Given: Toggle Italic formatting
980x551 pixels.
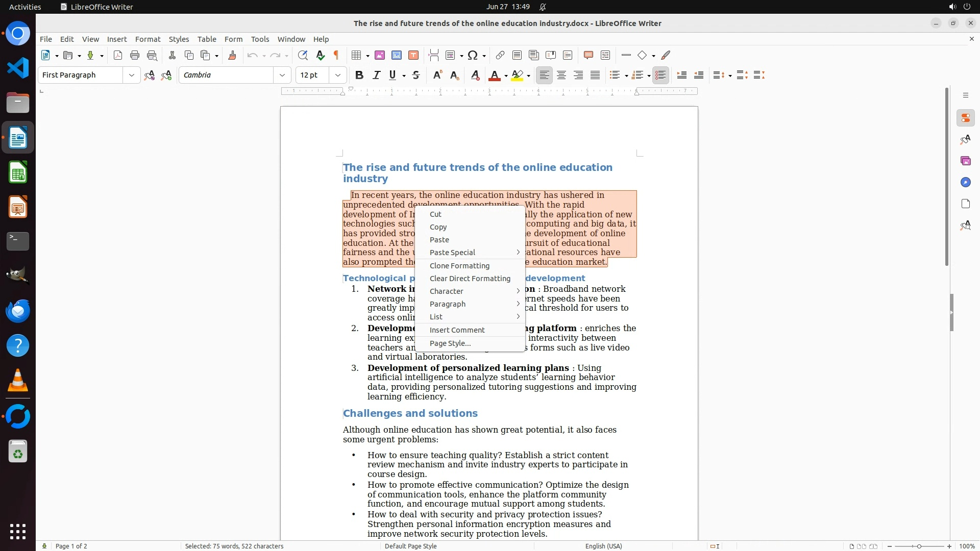Looking at the screenshot, I should 377,76.
